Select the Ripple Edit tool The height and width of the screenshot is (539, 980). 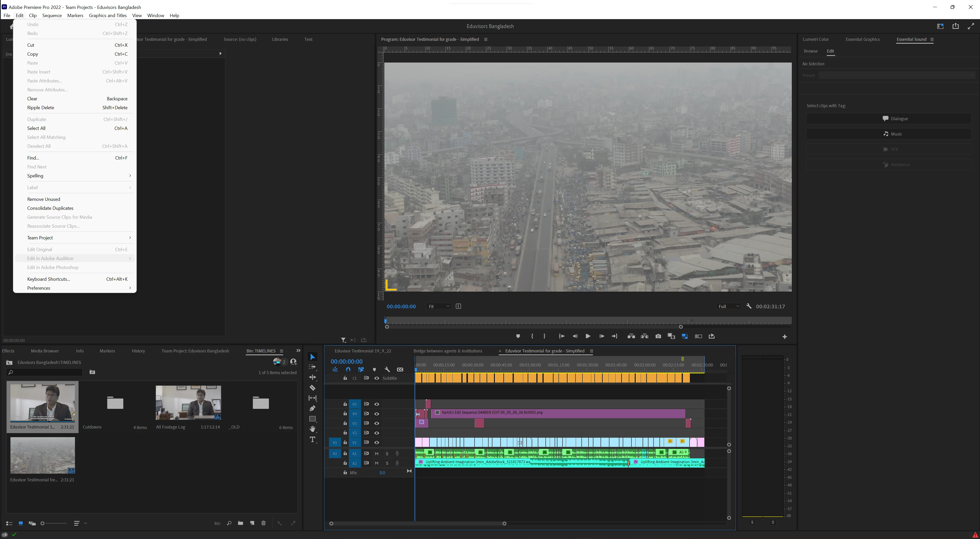(312, 377)
